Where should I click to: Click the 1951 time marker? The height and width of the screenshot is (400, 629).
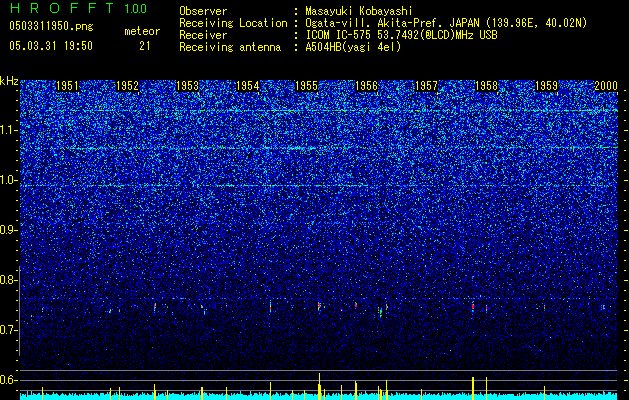[x=67, y=86]
